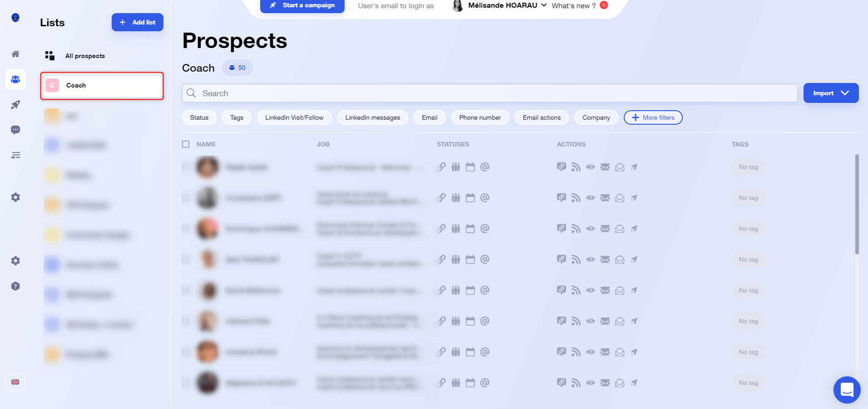Open the chat messages icon in sidebar
Image resolution: width=868 pixels, height=409 pixels.
[15, 130]
